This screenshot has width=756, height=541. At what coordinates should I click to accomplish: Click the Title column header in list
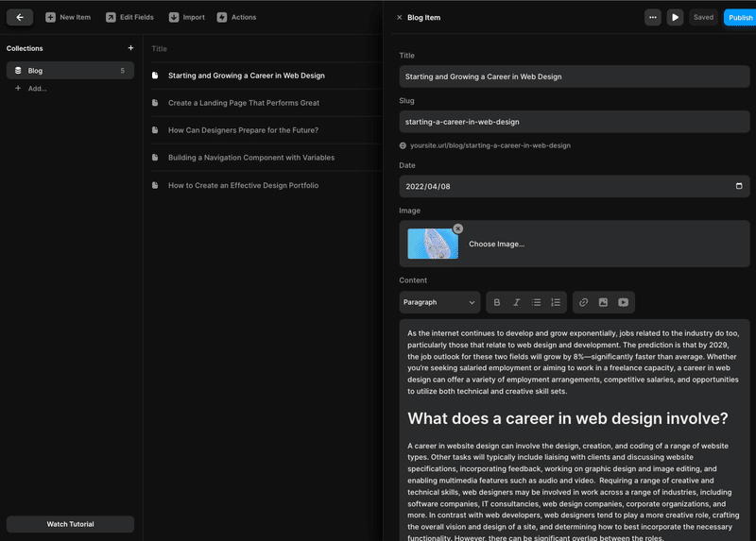(159, 49)
